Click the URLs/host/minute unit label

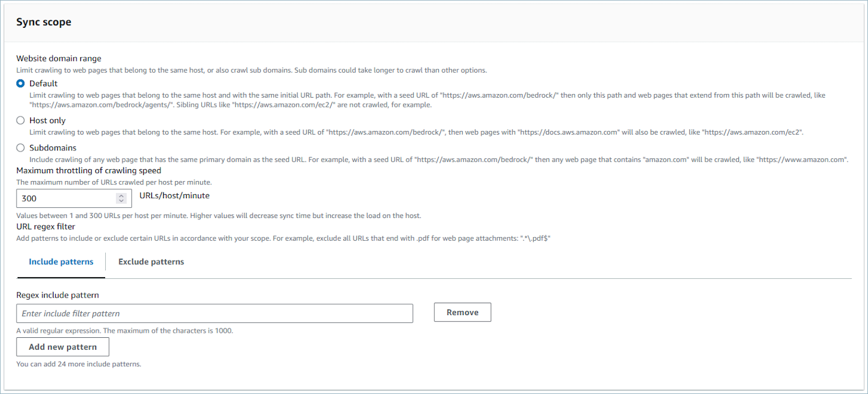click(x=175, y=196)
